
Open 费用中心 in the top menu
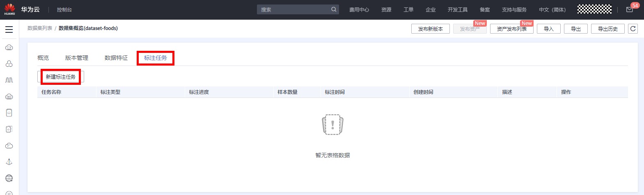pos(359,9)
